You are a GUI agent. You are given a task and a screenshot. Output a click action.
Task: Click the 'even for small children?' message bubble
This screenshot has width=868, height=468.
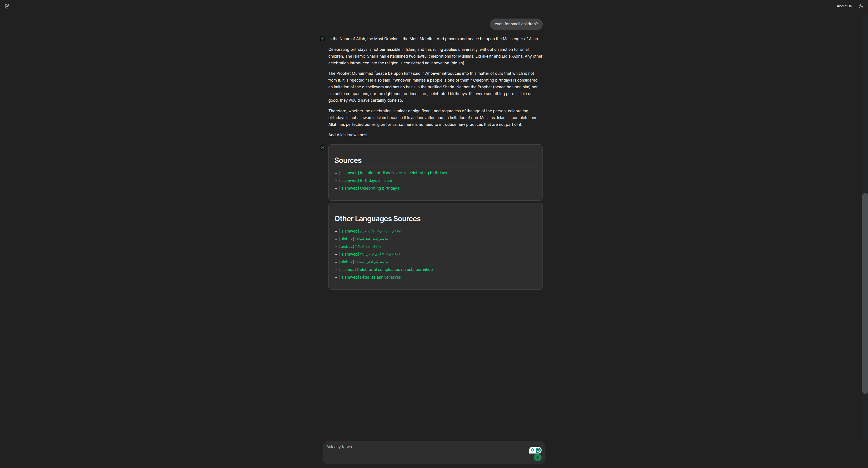516,24
